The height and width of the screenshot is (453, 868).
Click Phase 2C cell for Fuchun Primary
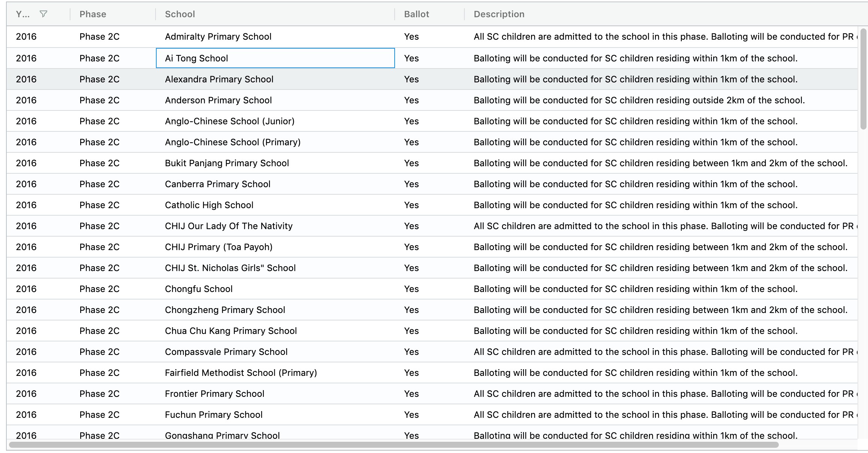click(x=99, y=415)
